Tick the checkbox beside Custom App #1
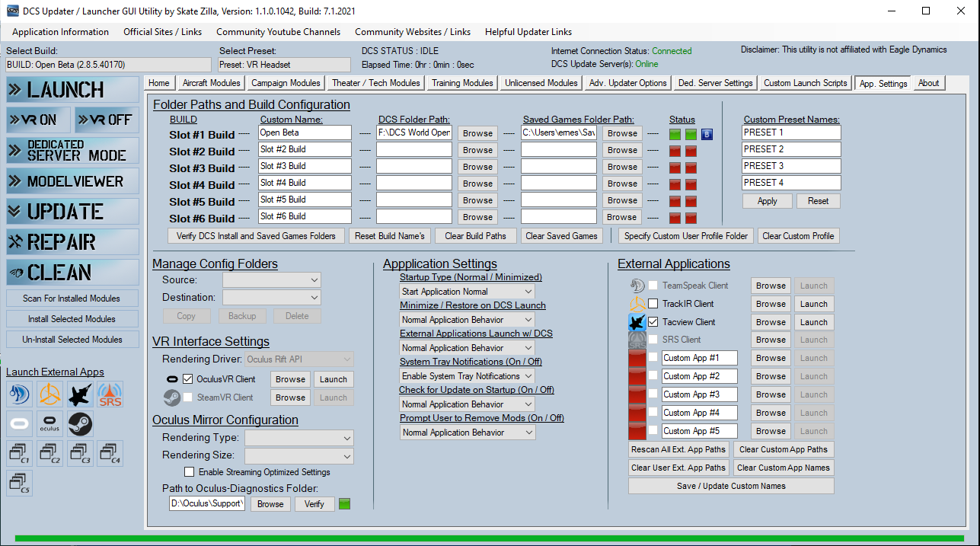Image resolution: width=980 pixels, height=546 pixels. (653, 358)
